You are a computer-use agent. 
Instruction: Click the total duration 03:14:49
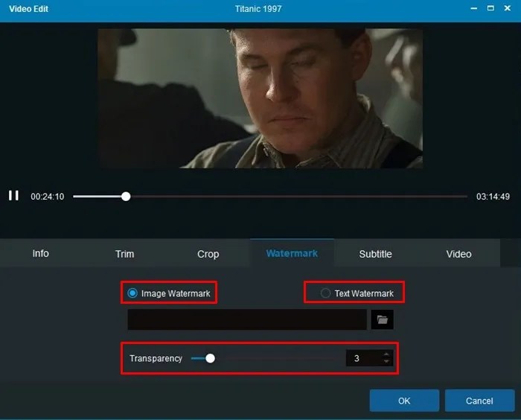(493, 197)
